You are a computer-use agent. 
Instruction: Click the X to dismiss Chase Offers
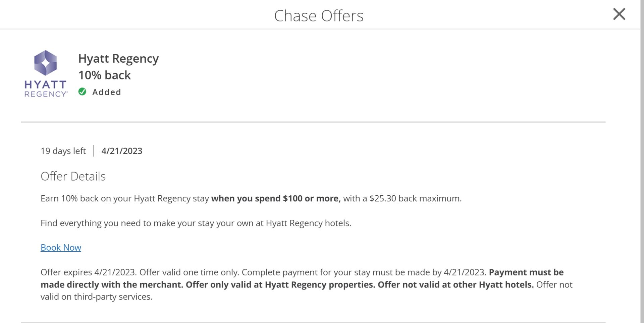619,14
